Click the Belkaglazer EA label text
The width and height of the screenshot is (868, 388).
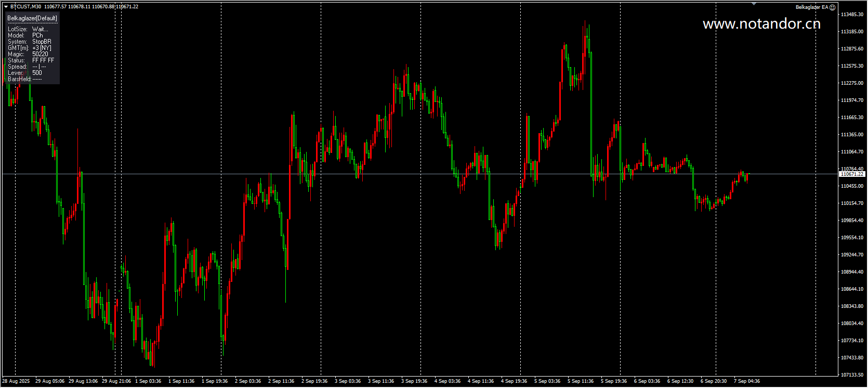click(812, 7)
